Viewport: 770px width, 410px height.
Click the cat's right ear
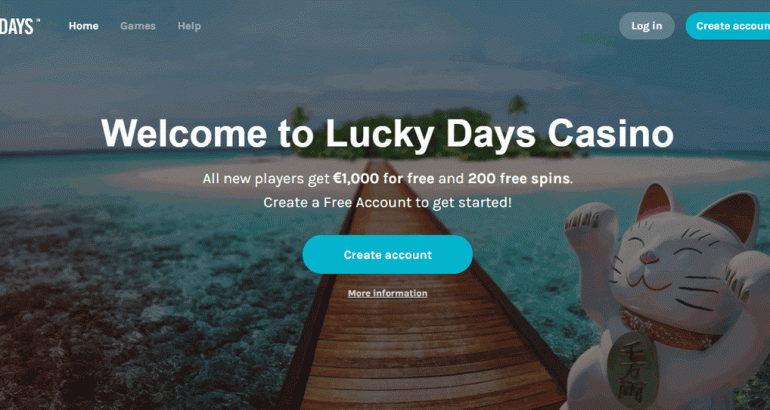[x=731, y=216]
